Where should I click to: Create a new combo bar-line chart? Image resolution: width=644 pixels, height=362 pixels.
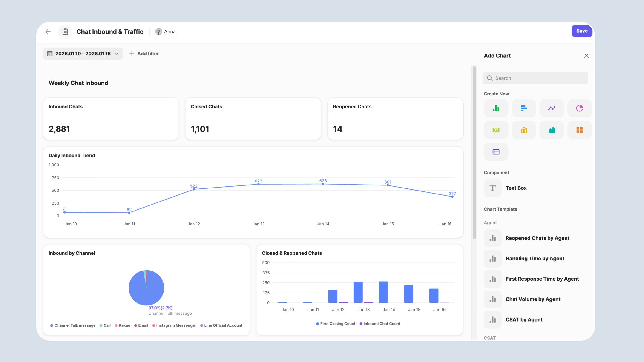pyautogui.click(x=524, y=130)
